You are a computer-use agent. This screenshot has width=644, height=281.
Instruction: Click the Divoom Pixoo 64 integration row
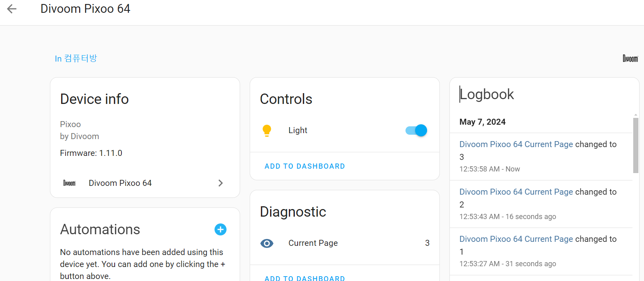(145, 183)
